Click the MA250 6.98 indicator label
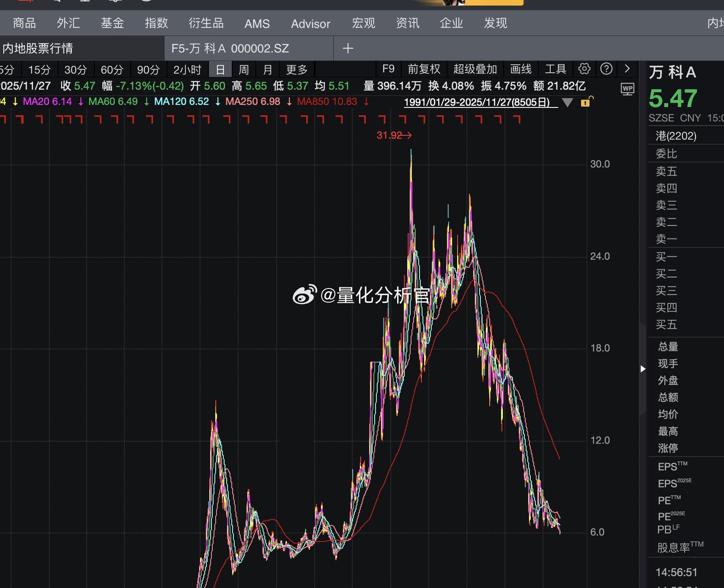 (253, 102)
